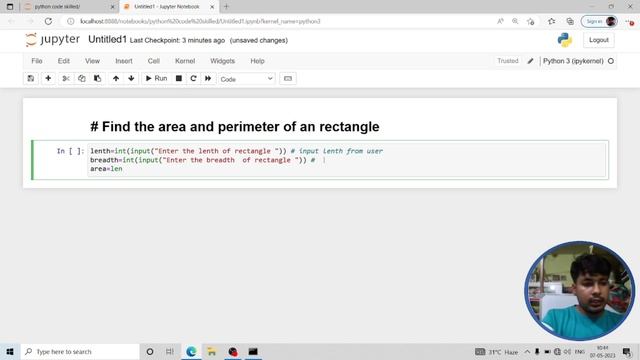Screen dimensions: 640x360
Task: Click the pencil edit mode icon
Action: 530,61
